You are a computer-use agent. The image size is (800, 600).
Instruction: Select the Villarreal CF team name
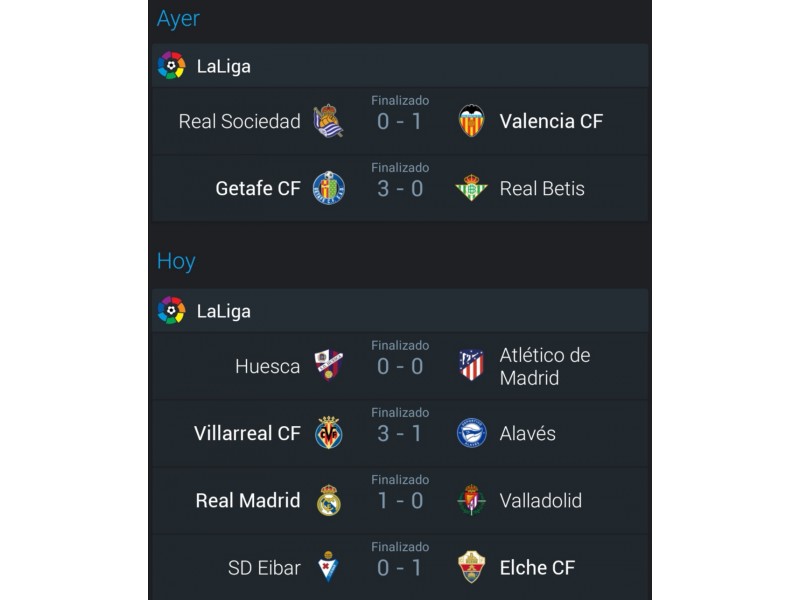pyautogui.click(x=247, y=433)
